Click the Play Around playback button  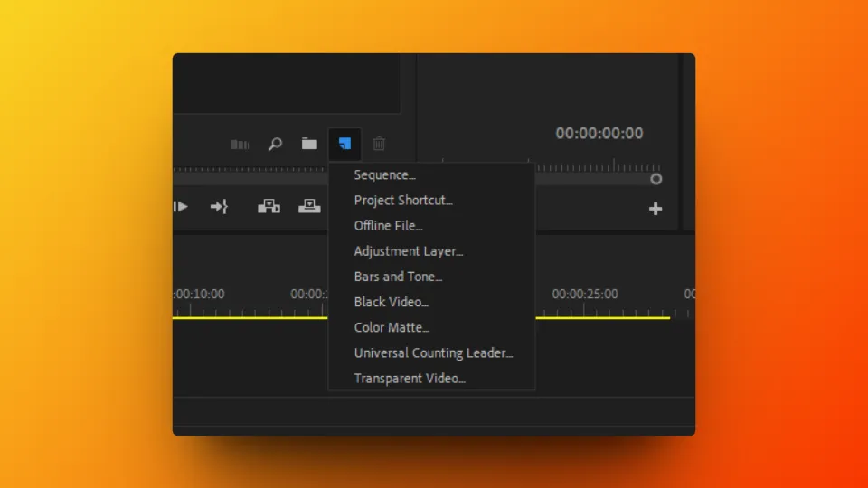(181, 207)
